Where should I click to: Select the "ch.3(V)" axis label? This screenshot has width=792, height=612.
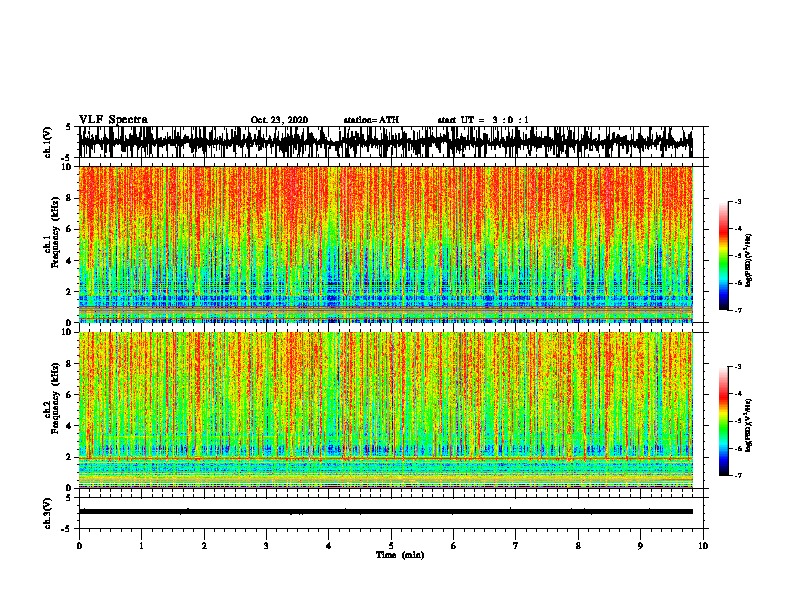coord(48,513)
